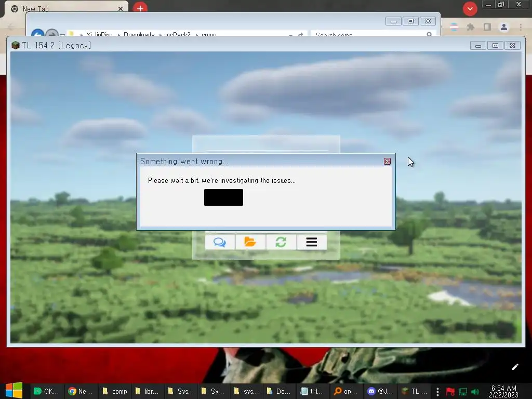Viewport: 532px width, 399px height.
Task: Open 'Sy...' folder taskbar button
Action: point(212,391)
